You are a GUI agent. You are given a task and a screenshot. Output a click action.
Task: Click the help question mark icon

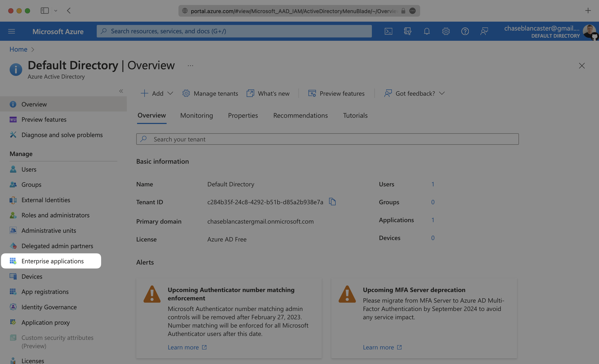point(465,31)
